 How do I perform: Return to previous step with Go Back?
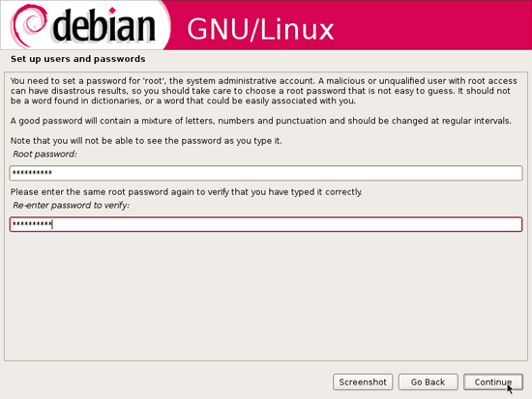(x=428, y=382)
